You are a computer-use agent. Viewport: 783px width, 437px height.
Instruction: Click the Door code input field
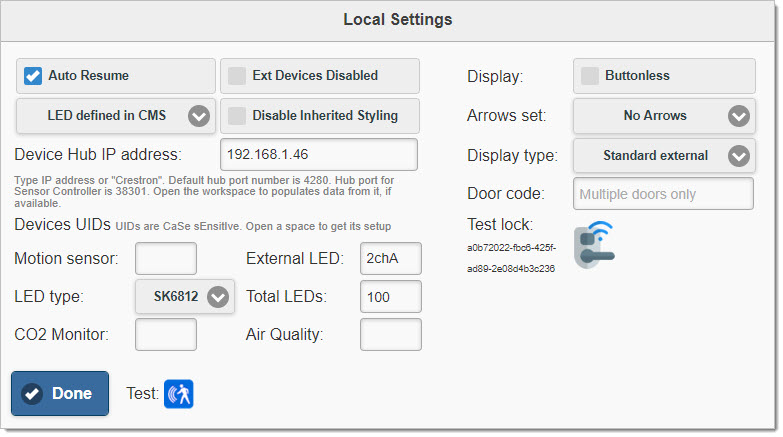pos(663,194)
